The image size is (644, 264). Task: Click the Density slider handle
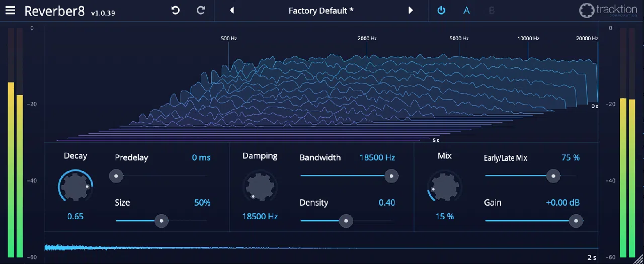(346, 221)
